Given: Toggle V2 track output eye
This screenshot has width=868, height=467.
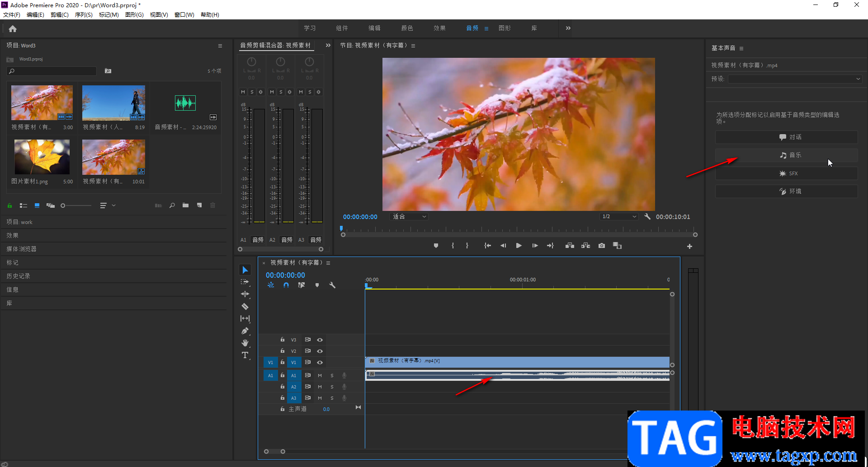Looking at the screenshot, I should 320,351.
